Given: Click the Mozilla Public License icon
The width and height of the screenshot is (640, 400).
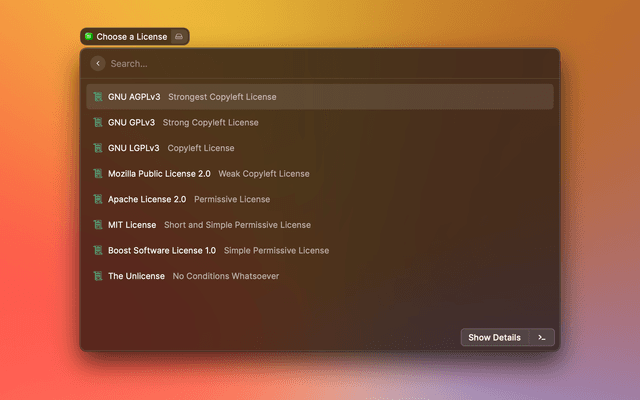Looking at the screenshot, I should point(97,174).
